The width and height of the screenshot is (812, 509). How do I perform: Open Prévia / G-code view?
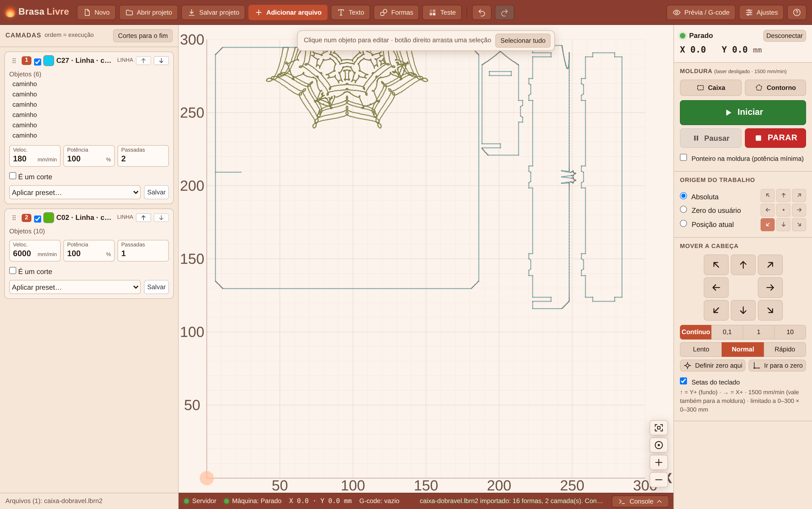701,12
